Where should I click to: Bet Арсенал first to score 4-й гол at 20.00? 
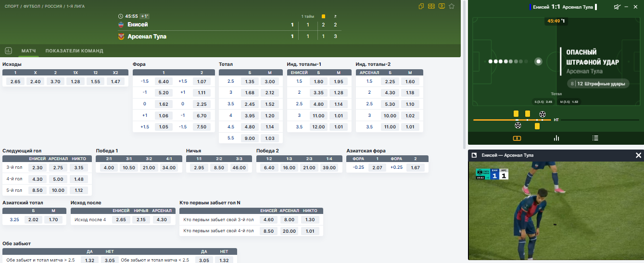coord(290,231)
